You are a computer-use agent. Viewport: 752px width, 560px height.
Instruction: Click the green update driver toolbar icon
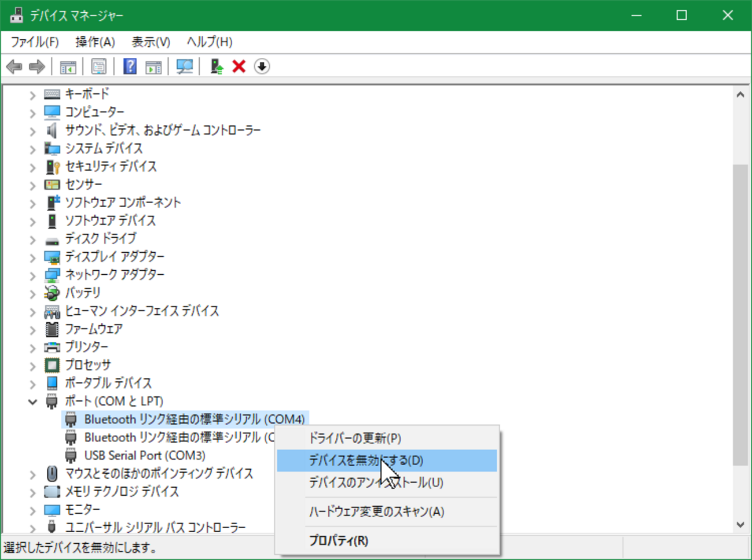(217, 67)
